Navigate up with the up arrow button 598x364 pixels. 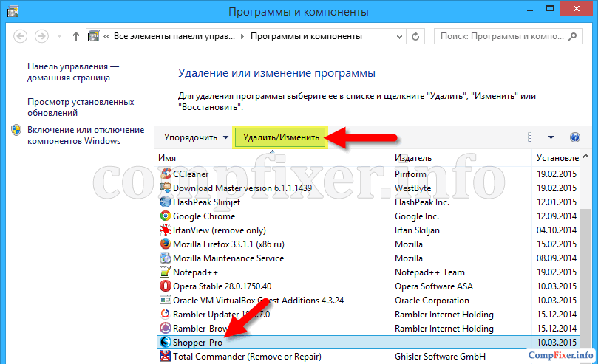(76, 35)
